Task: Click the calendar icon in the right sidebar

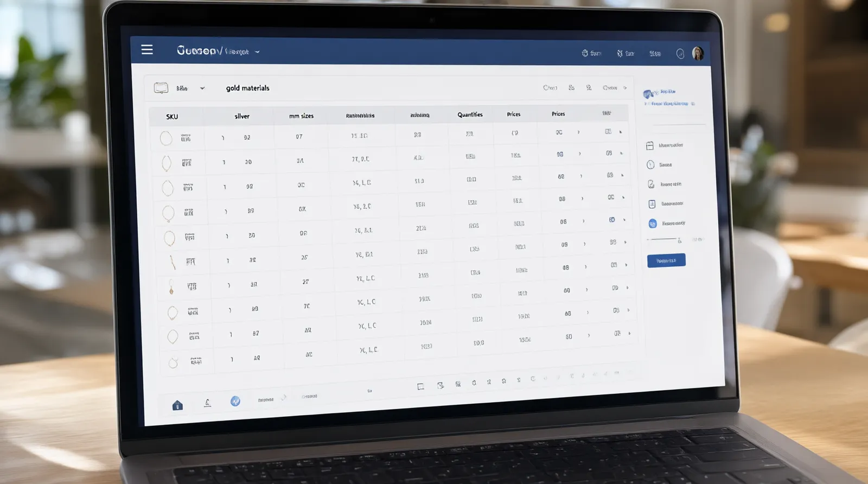Action: (x=649, y=145)
